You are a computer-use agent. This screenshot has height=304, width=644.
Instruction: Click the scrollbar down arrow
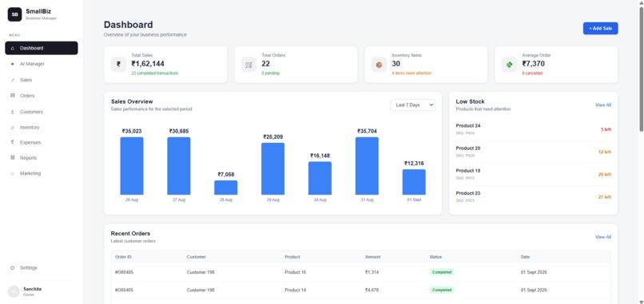click(x=641, y=302)
